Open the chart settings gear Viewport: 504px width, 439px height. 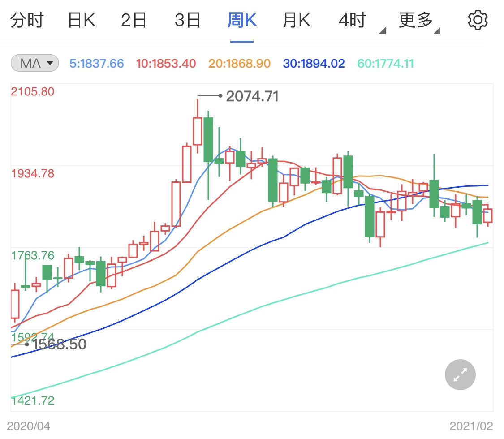tap(478, 19)
